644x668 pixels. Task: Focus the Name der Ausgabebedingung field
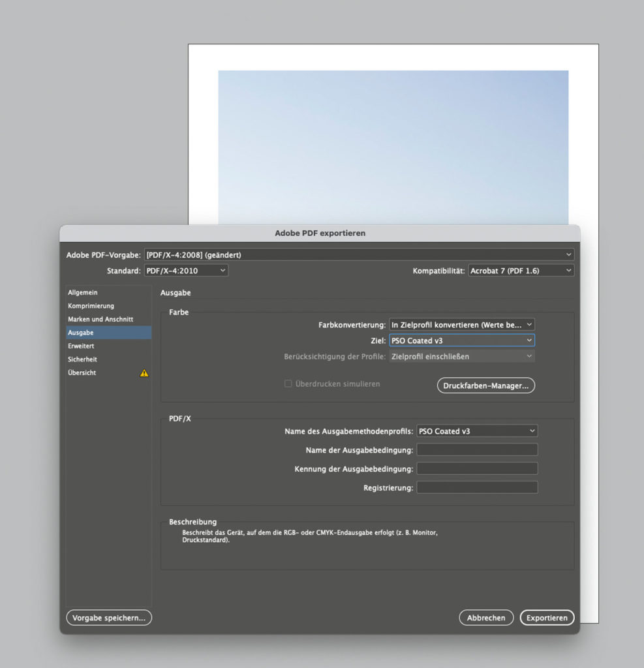[477, 450]
